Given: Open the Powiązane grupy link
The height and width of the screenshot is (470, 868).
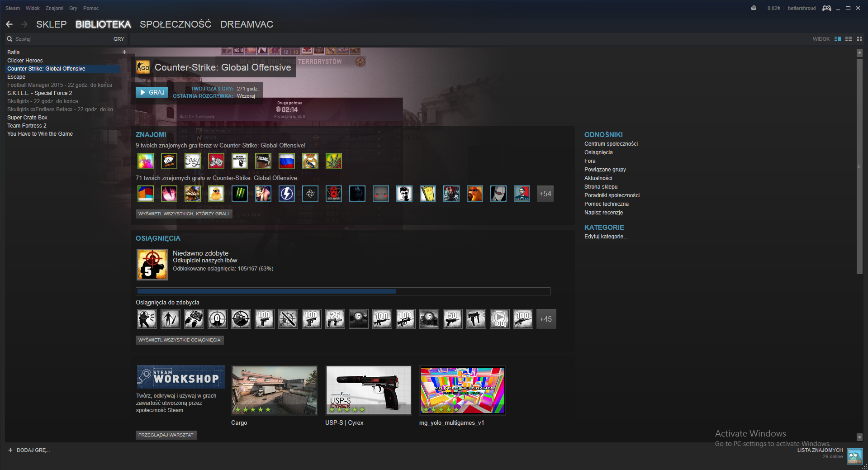Looking at the screenshot, I should point(605,170).
